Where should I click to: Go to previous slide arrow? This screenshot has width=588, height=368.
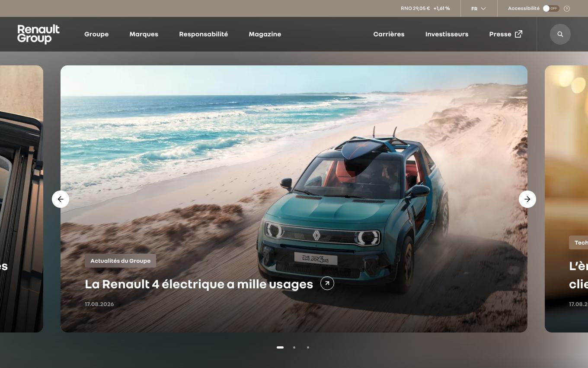click(x=61, y=199)
